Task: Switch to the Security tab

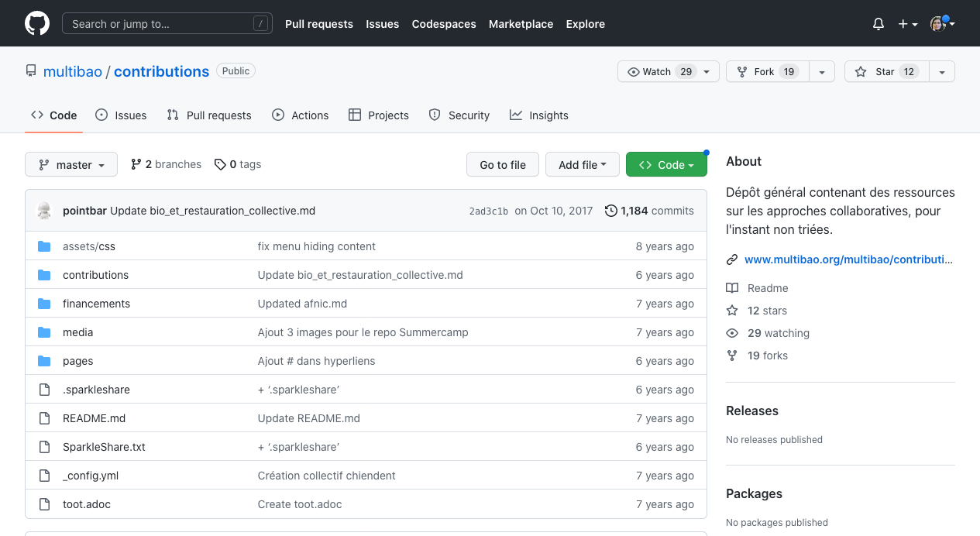Action: click(459, 115)
